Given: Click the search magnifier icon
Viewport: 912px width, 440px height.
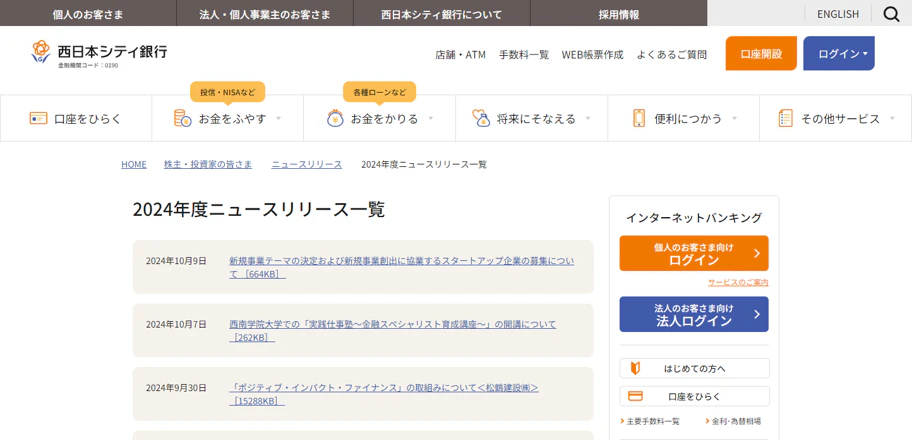Looking at the screenshot, I should 891,14.
